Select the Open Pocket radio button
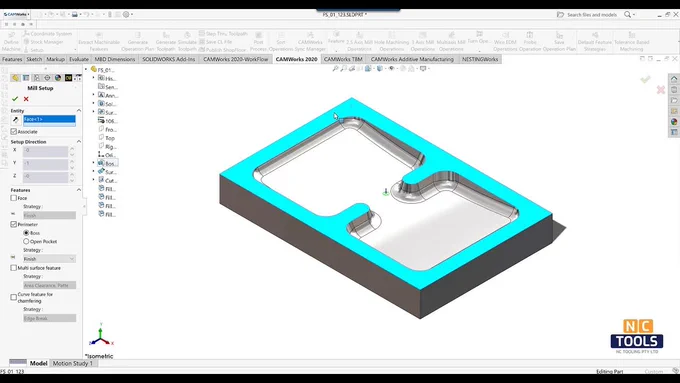The height and width of the screenshot is (383, 680). click(x=26, y=241)
